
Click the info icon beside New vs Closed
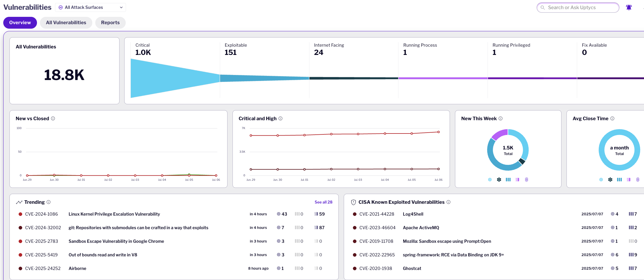coord(53,118)
